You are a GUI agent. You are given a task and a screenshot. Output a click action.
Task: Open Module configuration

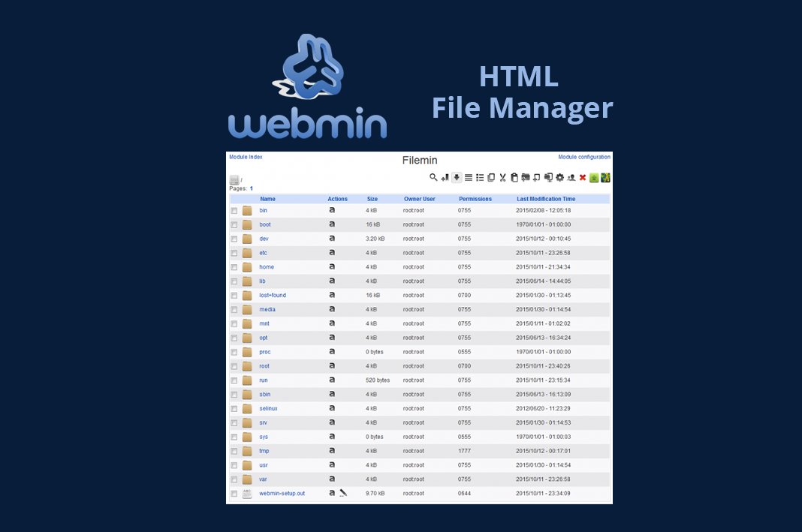click(x=584, y=156)
